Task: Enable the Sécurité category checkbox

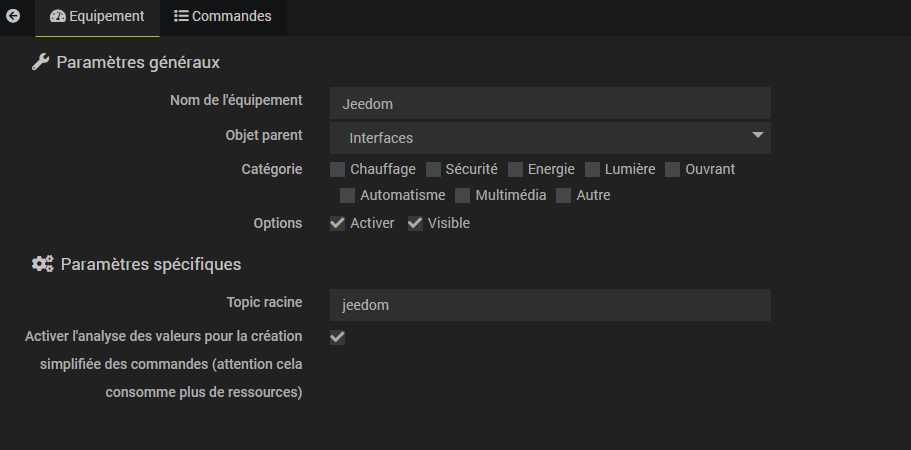Action: click(433, 170)
